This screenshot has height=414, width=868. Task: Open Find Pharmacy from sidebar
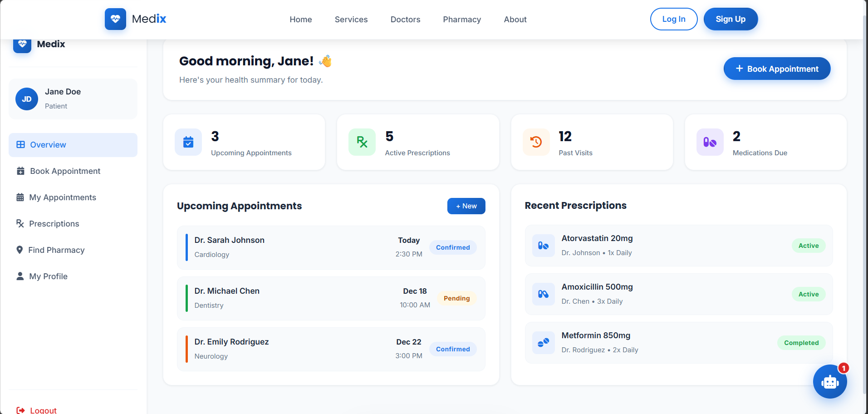pyautogui.click(x=56, y=250)
